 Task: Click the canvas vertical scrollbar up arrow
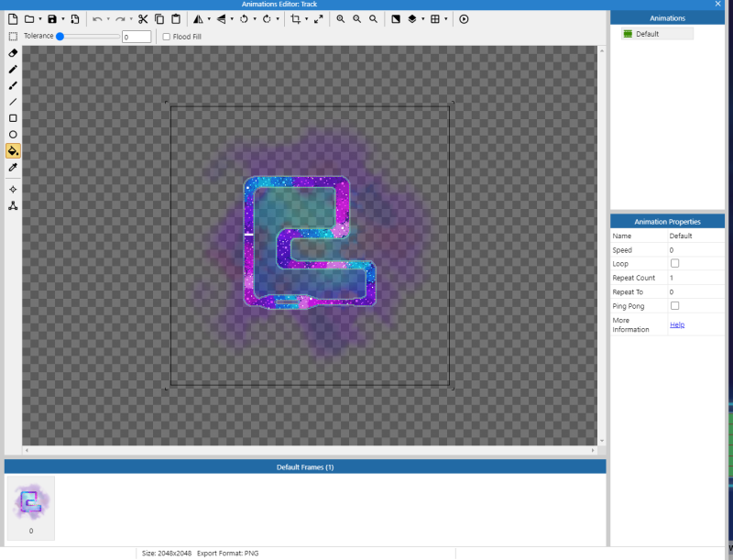point(602,50)
